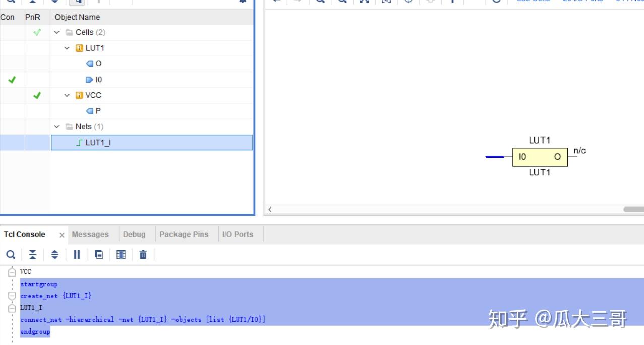Screen dimensions: 644x345
Task: Click the PnR checkmark on the Cells row
Action: point(37,32)
